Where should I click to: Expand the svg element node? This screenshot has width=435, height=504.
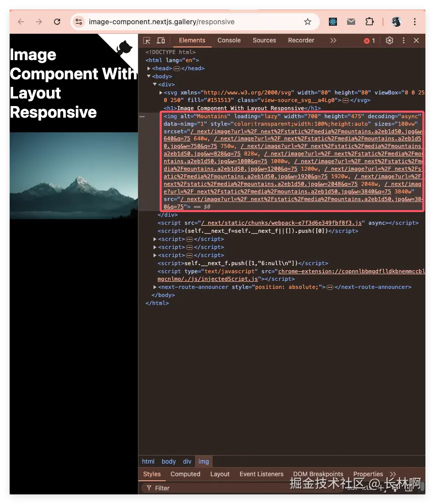coord(161,92)
